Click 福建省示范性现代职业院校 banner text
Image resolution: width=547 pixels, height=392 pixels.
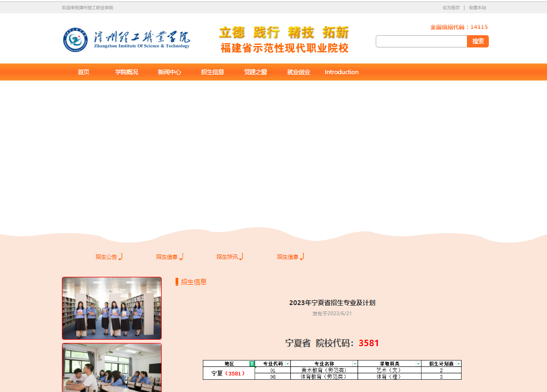[284, 48]
